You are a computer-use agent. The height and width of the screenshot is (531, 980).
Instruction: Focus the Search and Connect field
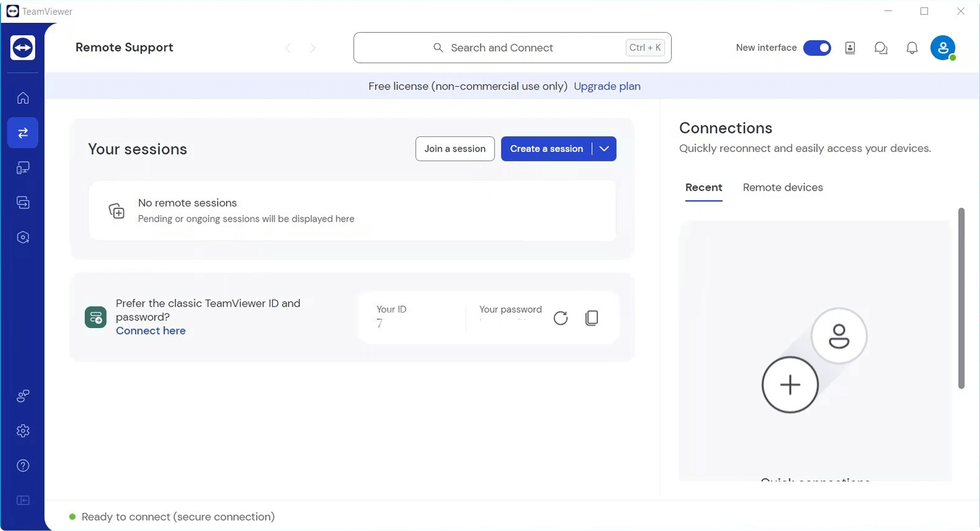tap(512, 48)
